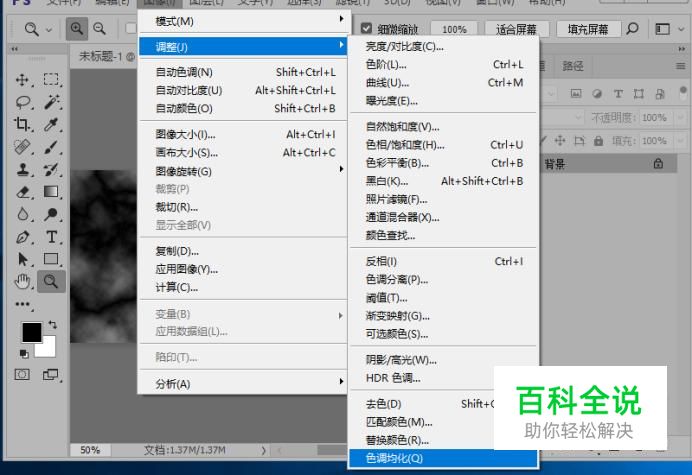This screenshot has width=692, height=475.
Task: Open the foreground color black swatch
Action: 31,331
